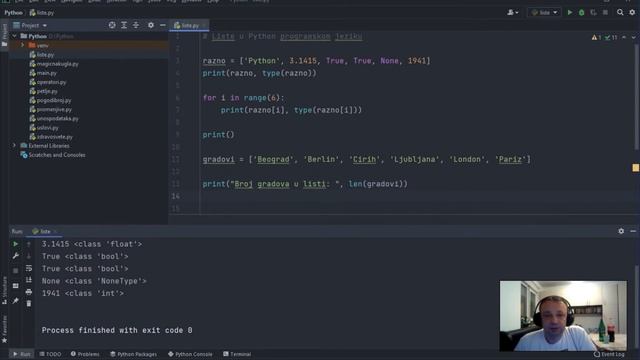Select promenjive.py in the project tree
Screen dimensions: 640x360
(51, 109)
